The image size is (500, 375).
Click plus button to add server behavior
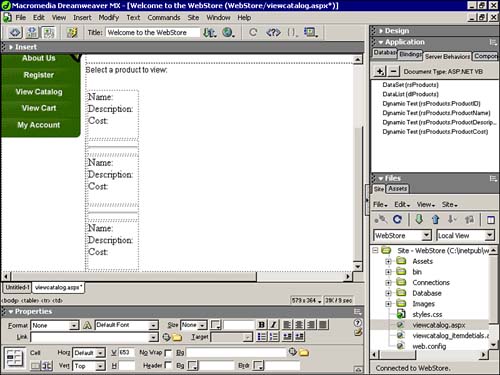click(x=380, y=71)
